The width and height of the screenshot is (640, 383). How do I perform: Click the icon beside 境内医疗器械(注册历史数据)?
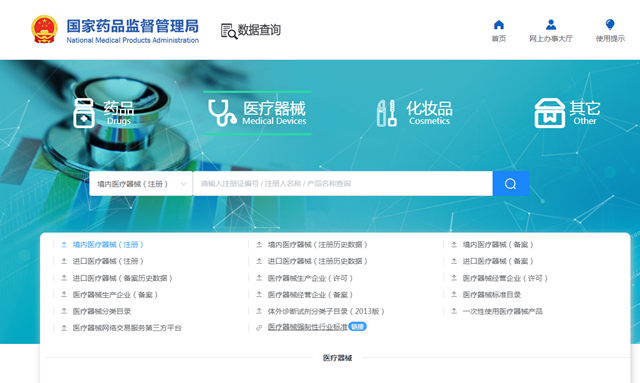click(259, 245)
